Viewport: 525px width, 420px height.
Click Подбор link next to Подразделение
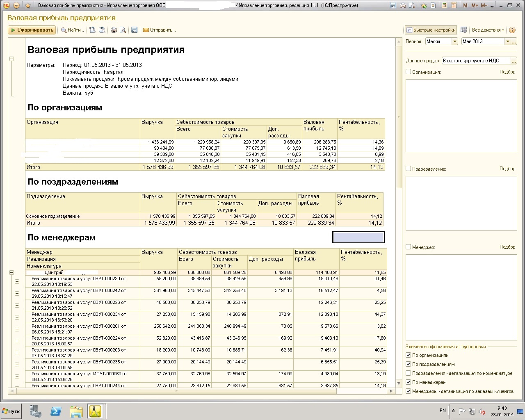click(x=507, y=169)
